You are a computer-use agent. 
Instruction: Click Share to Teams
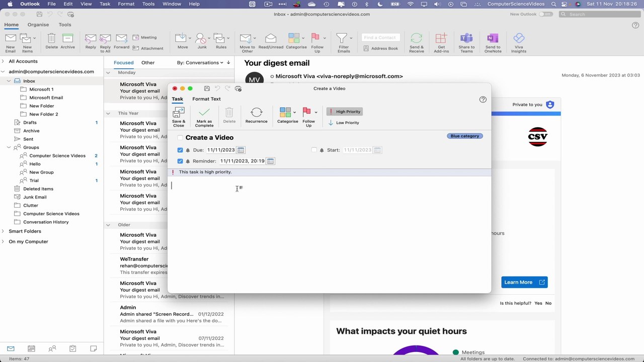(466, 43)
